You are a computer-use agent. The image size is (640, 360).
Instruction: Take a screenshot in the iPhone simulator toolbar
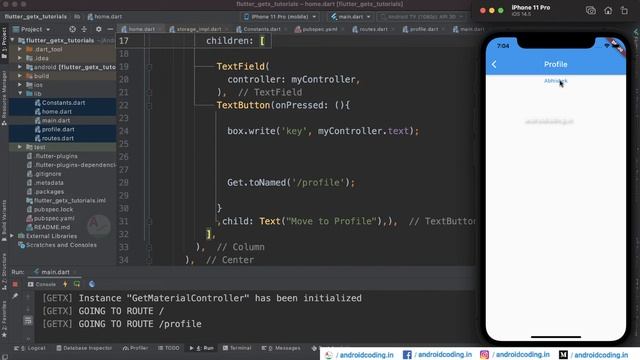591,11
